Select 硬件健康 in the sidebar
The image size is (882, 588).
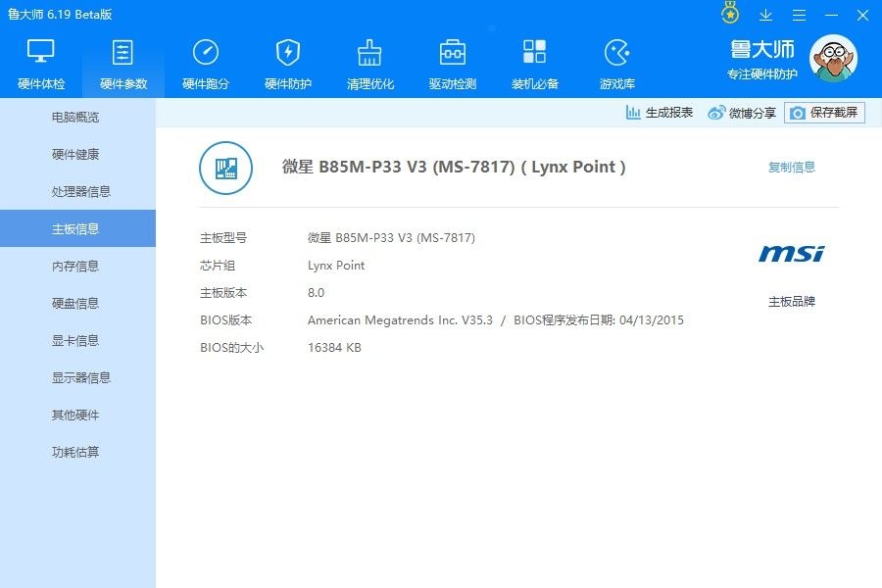point(77,154)
